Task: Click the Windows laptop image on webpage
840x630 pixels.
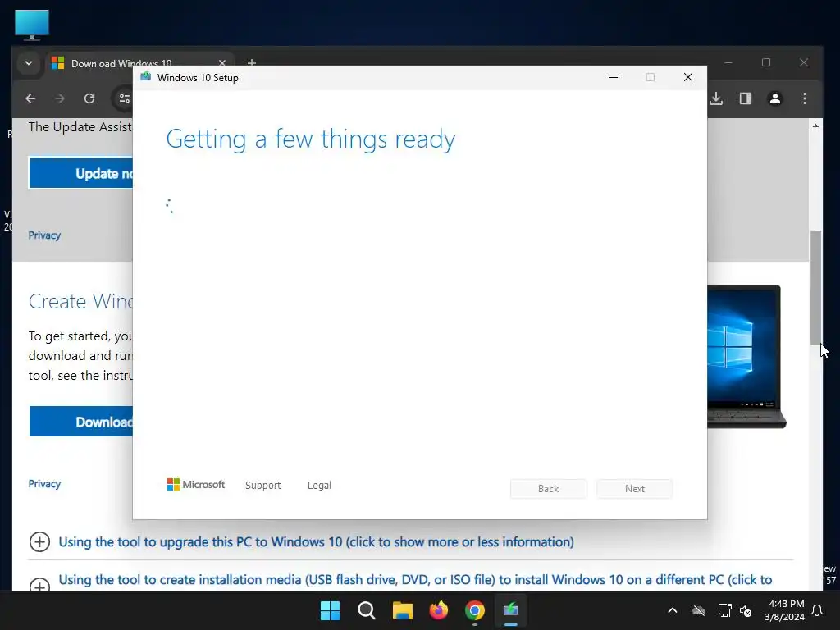Action: click(746, 357)
